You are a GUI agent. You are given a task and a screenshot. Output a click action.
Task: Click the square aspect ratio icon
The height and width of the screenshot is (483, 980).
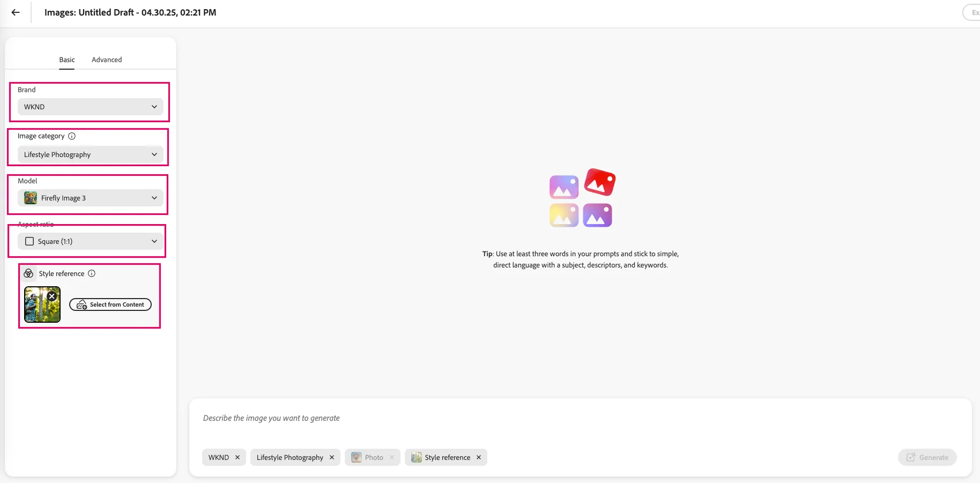tap(29, 241)
